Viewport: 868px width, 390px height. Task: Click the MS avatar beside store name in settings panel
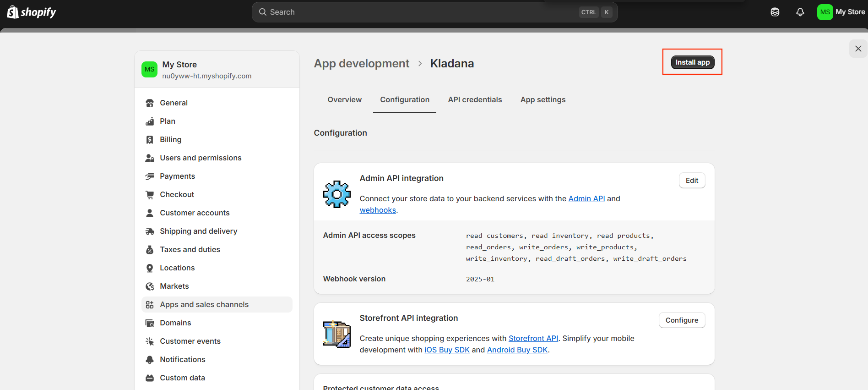[x=149, y=69]
